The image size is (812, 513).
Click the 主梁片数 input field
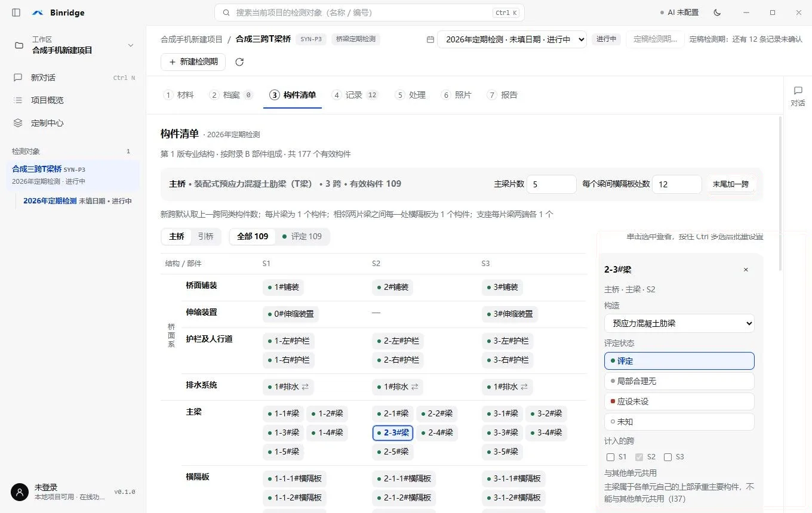pyautogui.click(x=551, y=184)
